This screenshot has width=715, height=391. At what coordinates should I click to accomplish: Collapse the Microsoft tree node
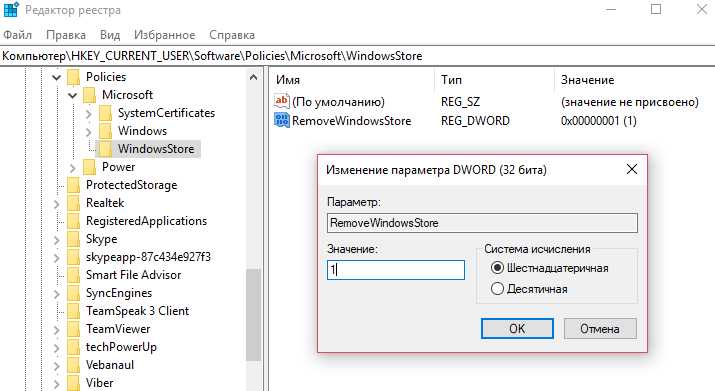pyautogui.click(x=73, y=95)
